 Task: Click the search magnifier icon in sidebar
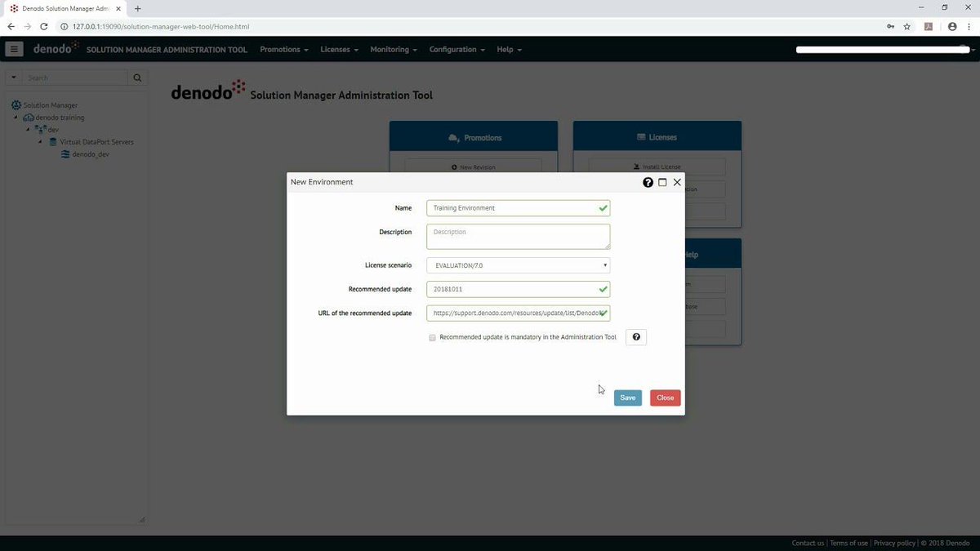[137, 77]
